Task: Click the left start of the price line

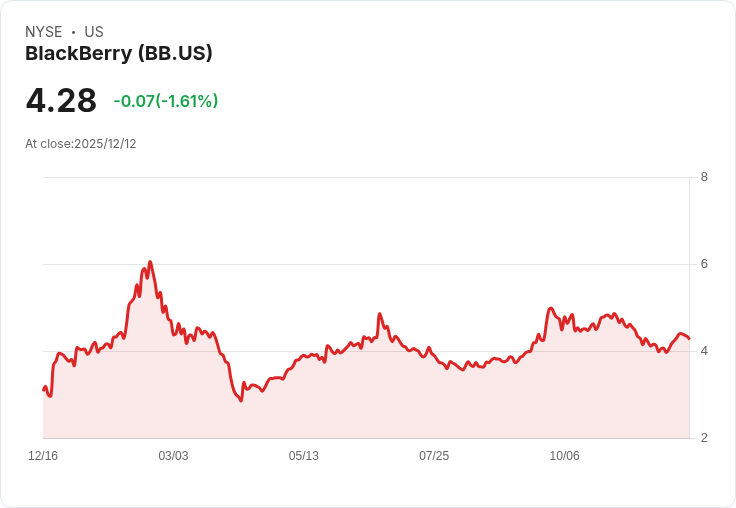Action: (x=44, y=390)
